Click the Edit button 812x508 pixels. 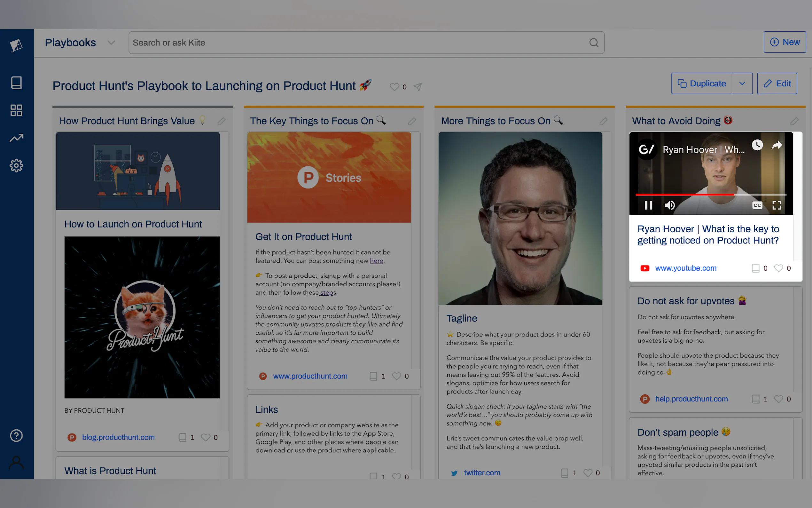(777, 83)
